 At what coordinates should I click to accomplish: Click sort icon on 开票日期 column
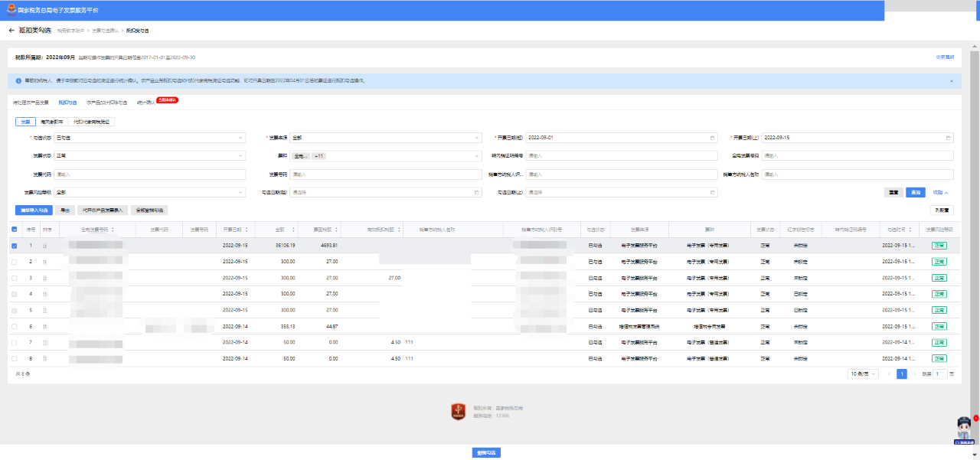click(x=247, y=229)
